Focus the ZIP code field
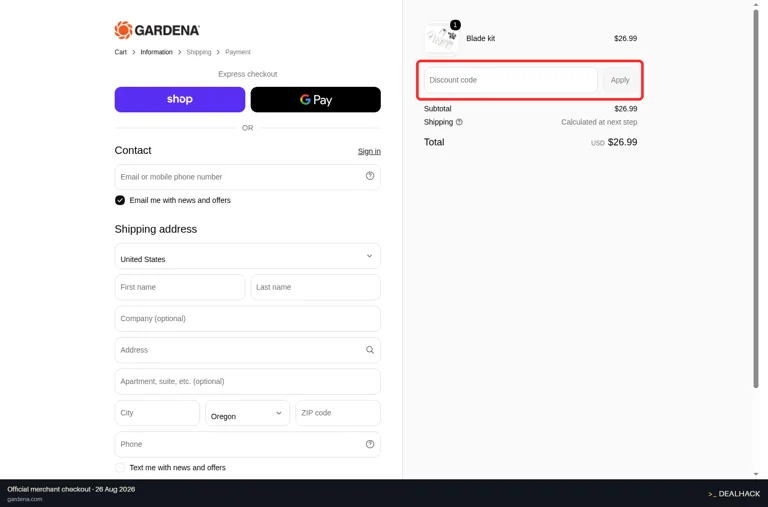This screenshot has height=507, width=768. pyautogui.click(x=338, y=413)
